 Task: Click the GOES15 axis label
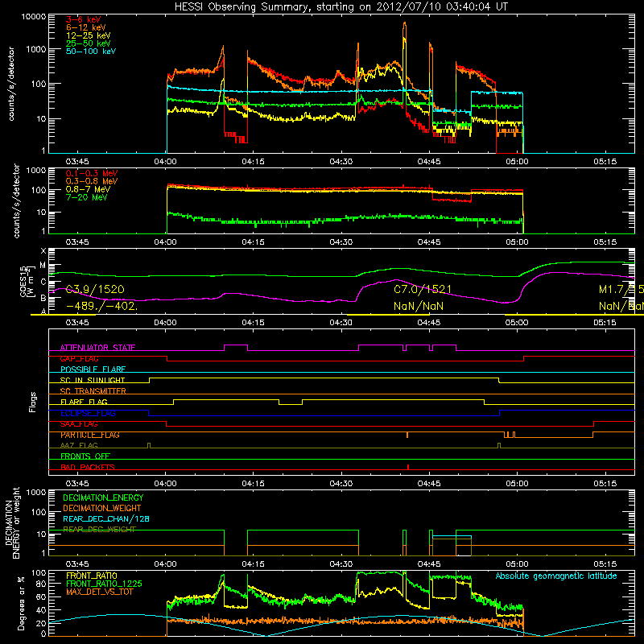point(23,281)
